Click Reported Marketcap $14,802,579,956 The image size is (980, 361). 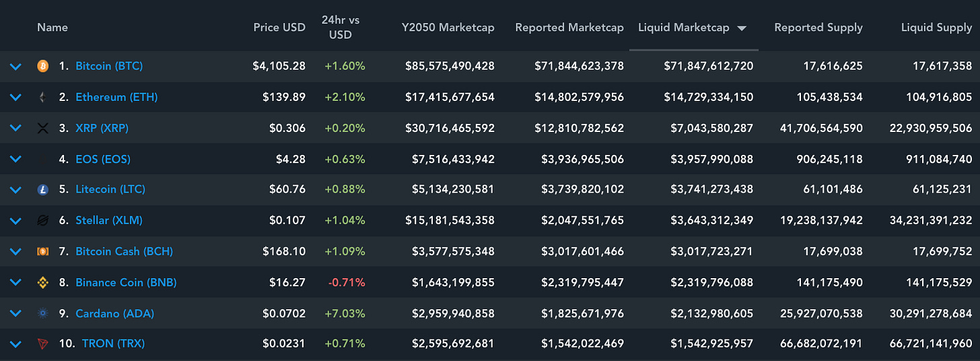tap(580, 97)
